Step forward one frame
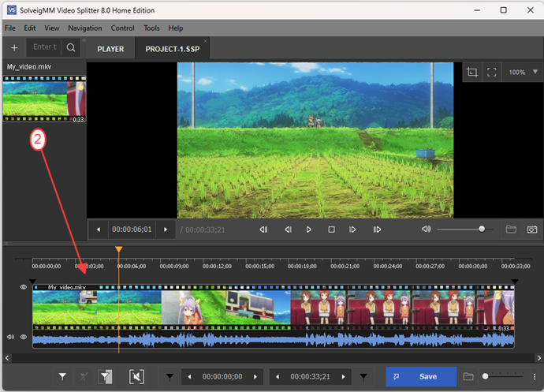Image resolution: width=544 pixels, height=392 pixels. point(352,230)
